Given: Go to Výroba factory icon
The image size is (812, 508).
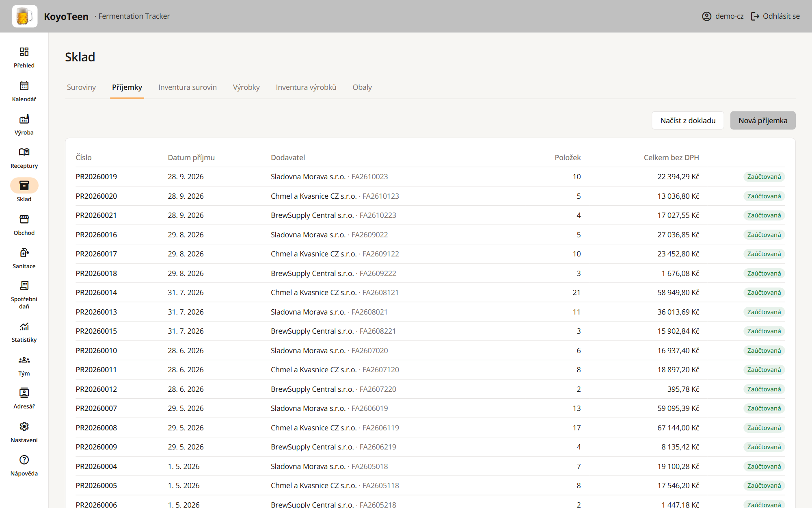Looking at the screenshot, I should click(24, 119).
